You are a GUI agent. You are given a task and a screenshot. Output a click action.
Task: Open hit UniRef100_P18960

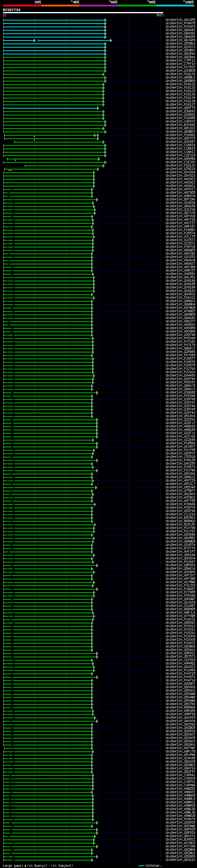tap(180, 230)
